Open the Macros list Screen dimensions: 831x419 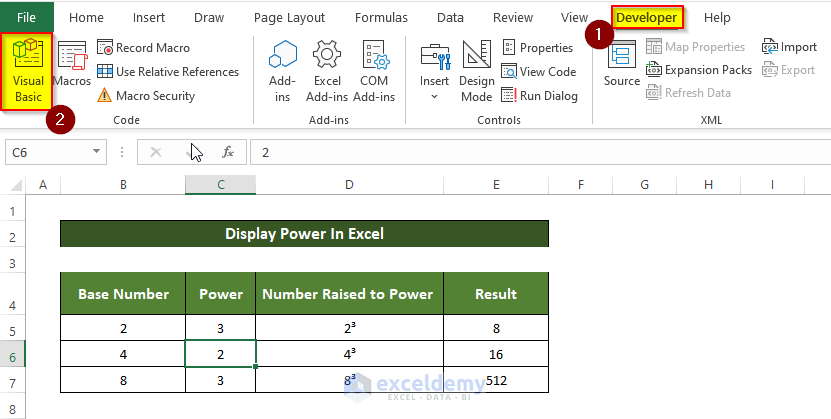pyautogui.click(x=72, y=64)
